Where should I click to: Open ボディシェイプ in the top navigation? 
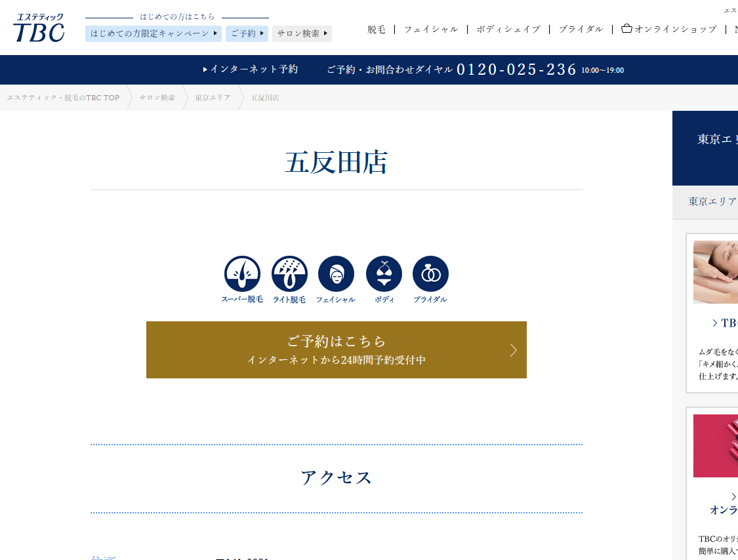click(x=508, y=29)
